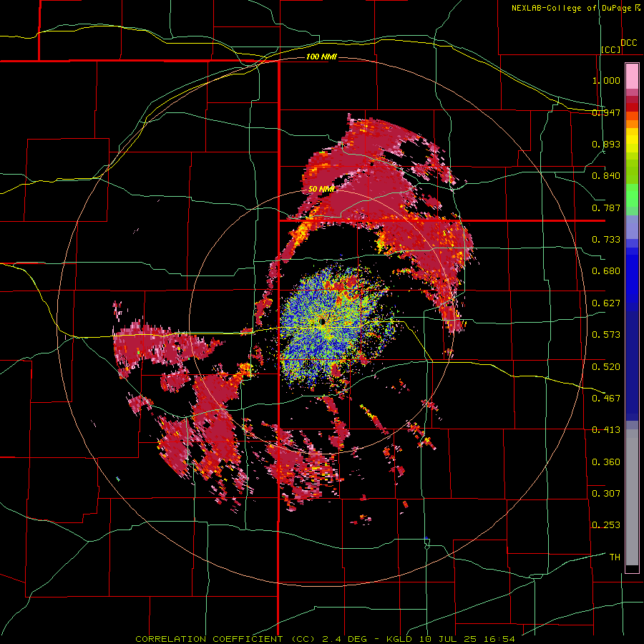Viewport: 644px width, 644px height.
Task: Click the 0.680 scale label
Action: click(x=606, y=270)
